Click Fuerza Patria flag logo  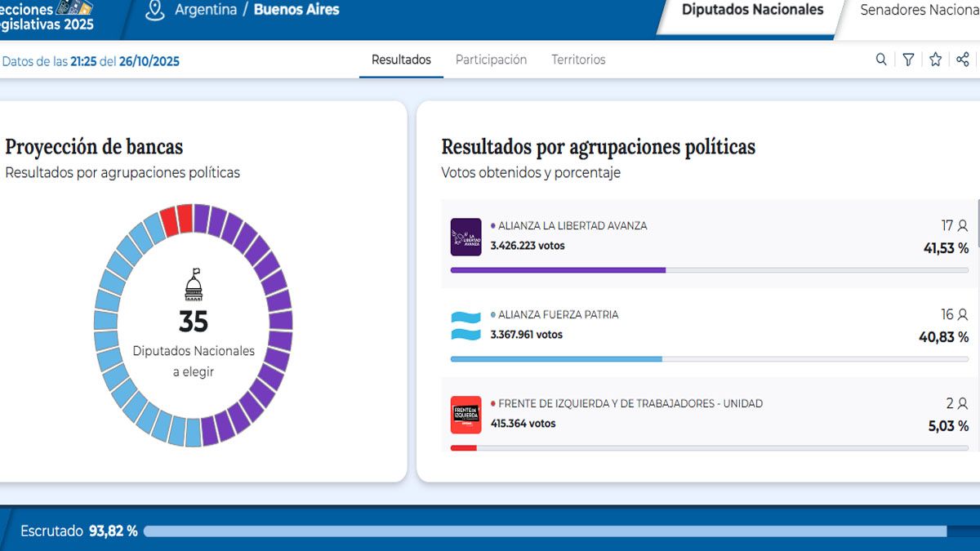coord(466,326)
